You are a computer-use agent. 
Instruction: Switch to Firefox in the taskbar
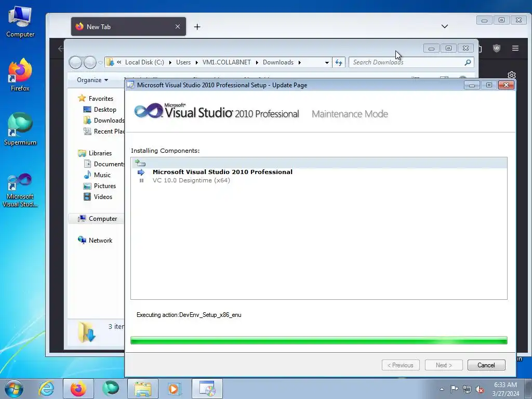pos(78,389)
